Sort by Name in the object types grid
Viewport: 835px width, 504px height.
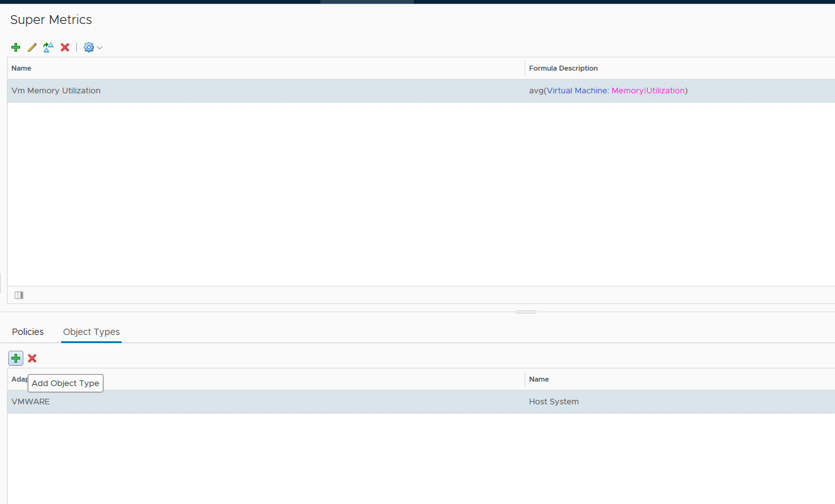pyautogui.click(x=539, y=379)
